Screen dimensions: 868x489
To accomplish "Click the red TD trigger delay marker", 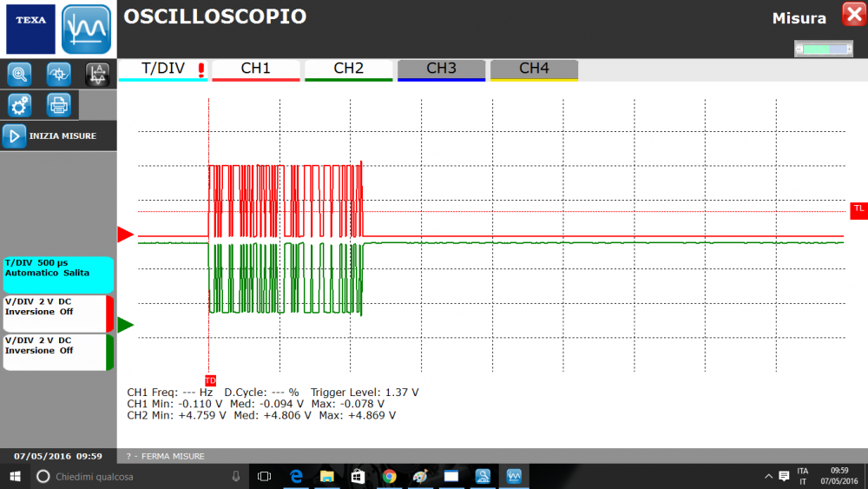I will pyautogui.click(x=210, y=380).
